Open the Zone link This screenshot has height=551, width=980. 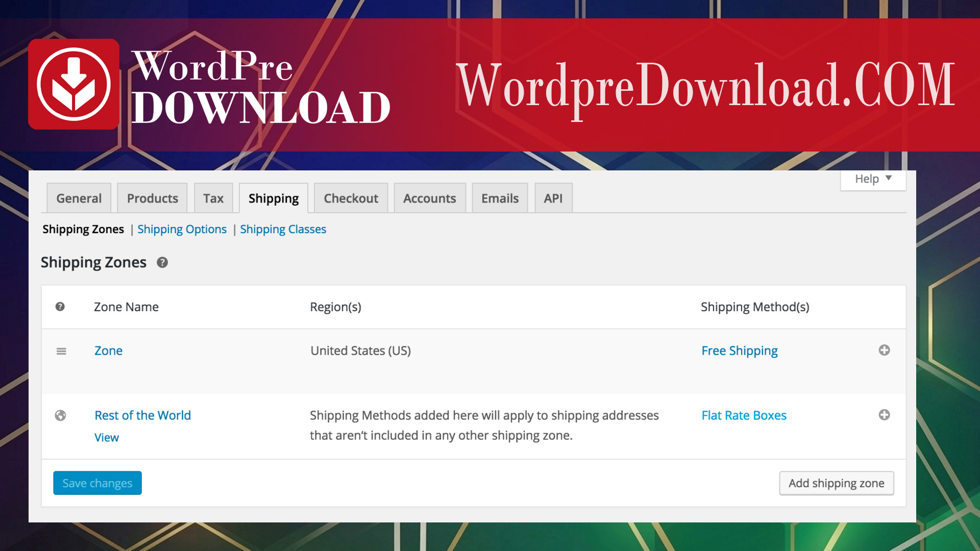tap(109, 351)
